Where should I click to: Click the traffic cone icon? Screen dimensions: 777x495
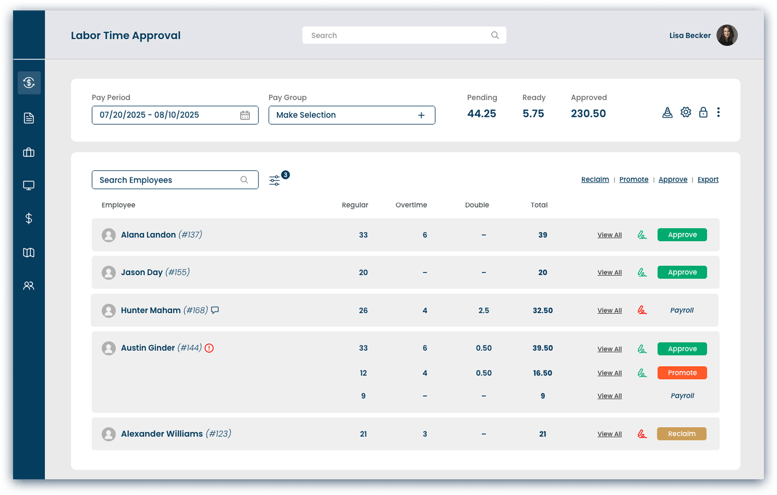pyautogui.click(x=668, y=113)
